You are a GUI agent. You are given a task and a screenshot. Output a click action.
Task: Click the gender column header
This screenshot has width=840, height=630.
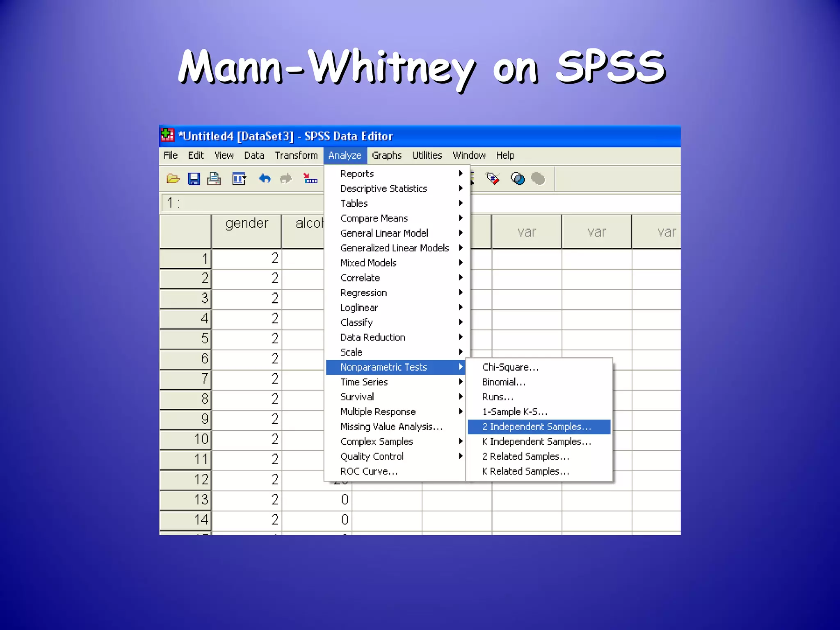coord(247,231)
